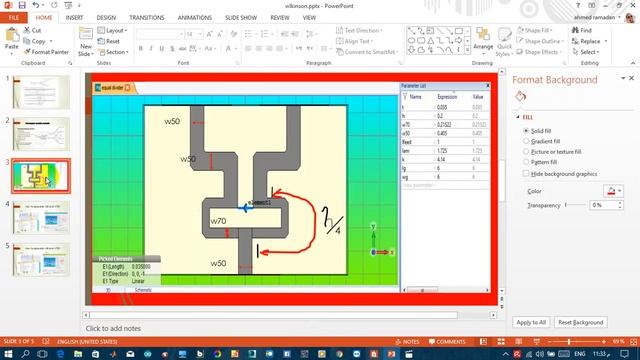Open the Layout dropdown
640x360 pixels.
tap(113, 30)
